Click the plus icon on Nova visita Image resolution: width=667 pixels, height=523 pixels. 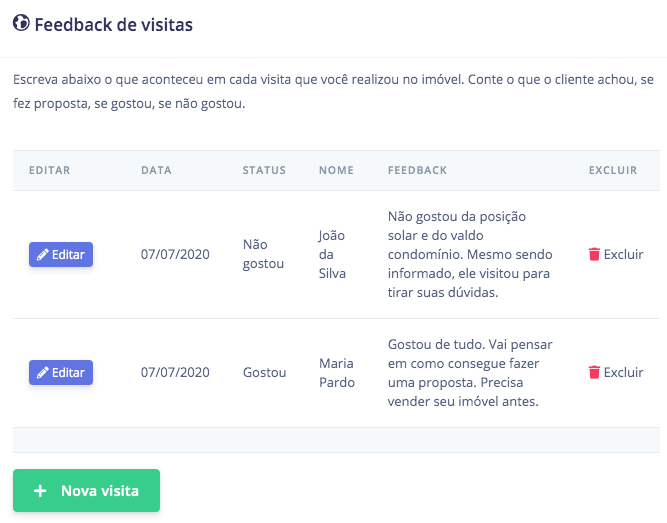tap(40, 491)
